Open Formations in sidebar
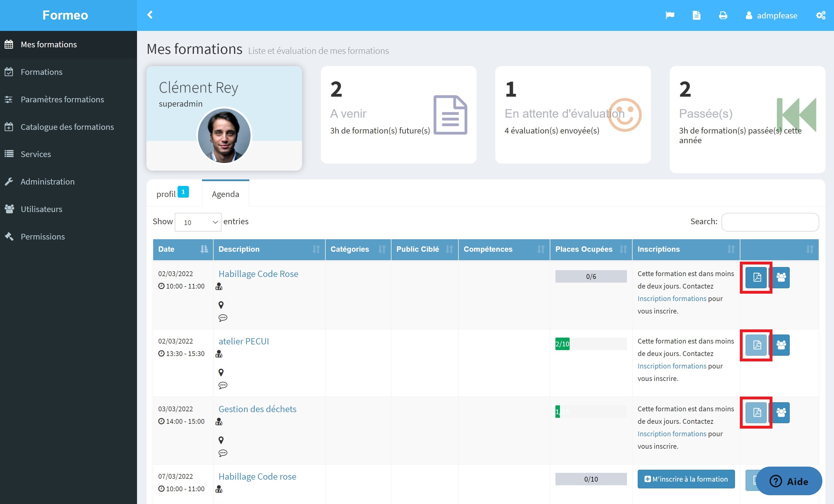The height and width of the screenshot is (504, 834). [68, 72]
